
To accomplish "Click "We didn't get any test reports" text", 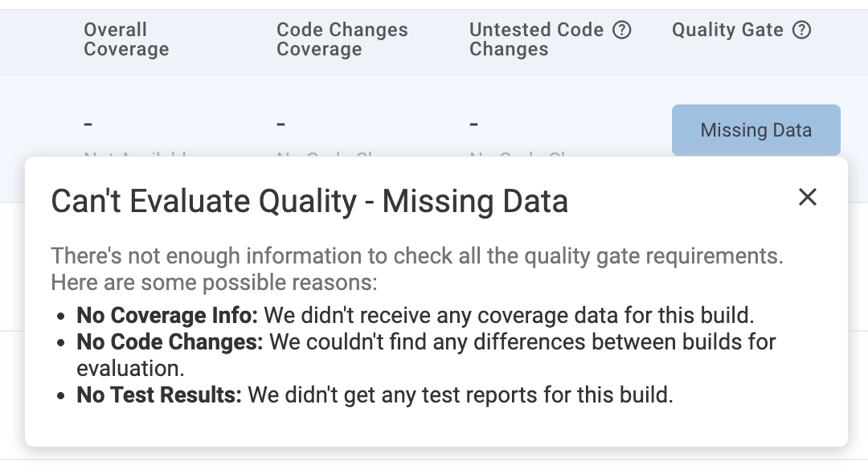I will 460,394.
